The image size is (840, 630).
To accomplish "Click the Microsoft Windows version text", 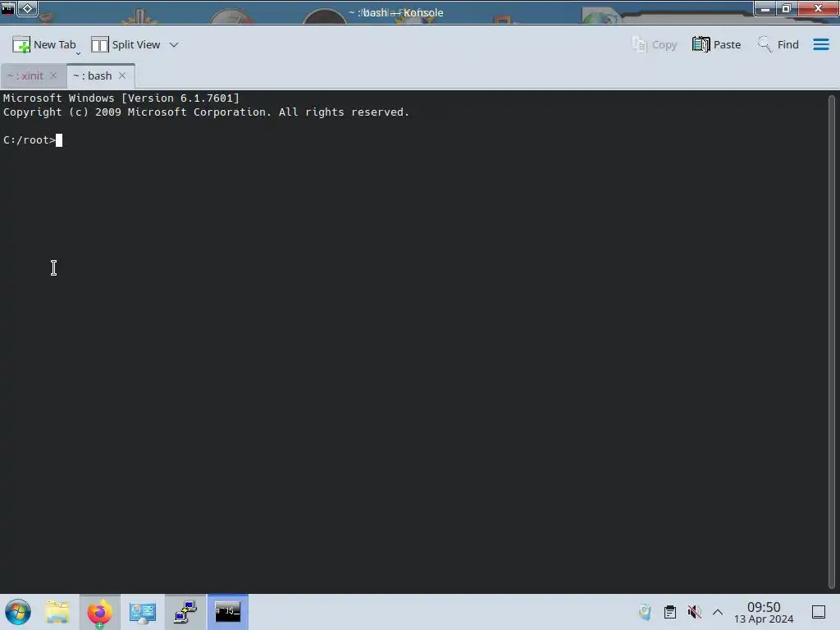I will tap(121, 98).
